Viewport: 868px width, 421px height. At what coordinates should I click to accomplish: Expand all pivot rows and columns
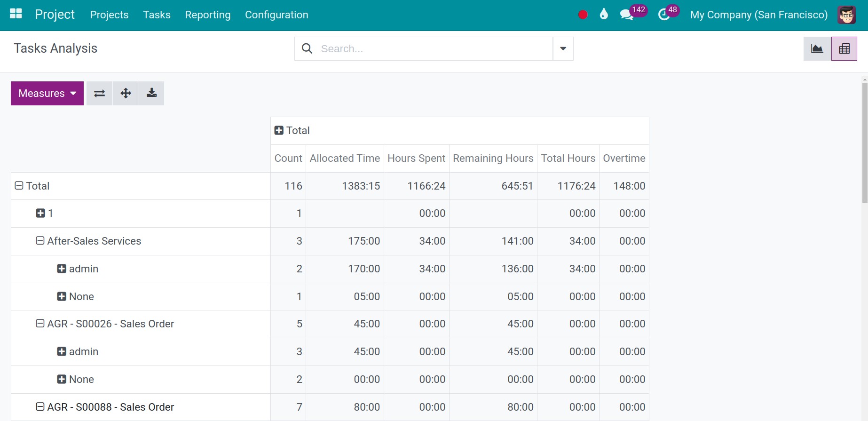(x=126, y=93)
